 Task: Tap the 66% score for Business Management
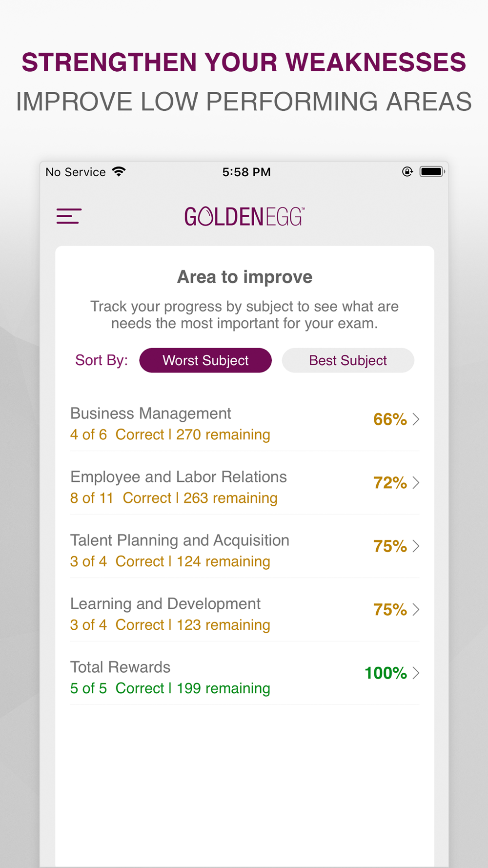pos(390,419)
